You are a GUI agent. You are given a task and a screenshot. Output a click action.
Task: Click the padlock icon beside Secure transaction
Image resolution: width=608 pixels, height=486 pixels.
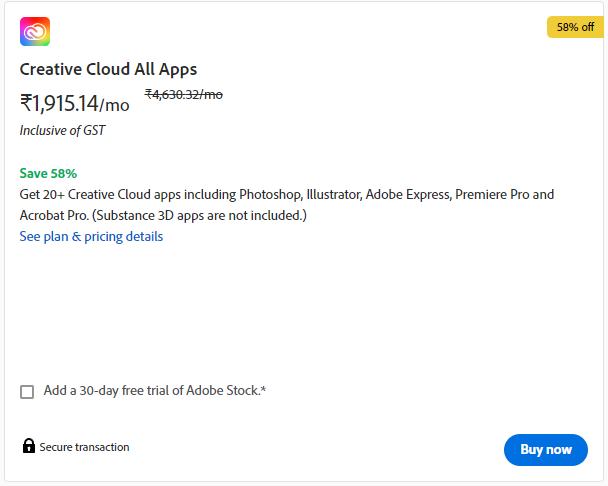click(x=29, y=446)
